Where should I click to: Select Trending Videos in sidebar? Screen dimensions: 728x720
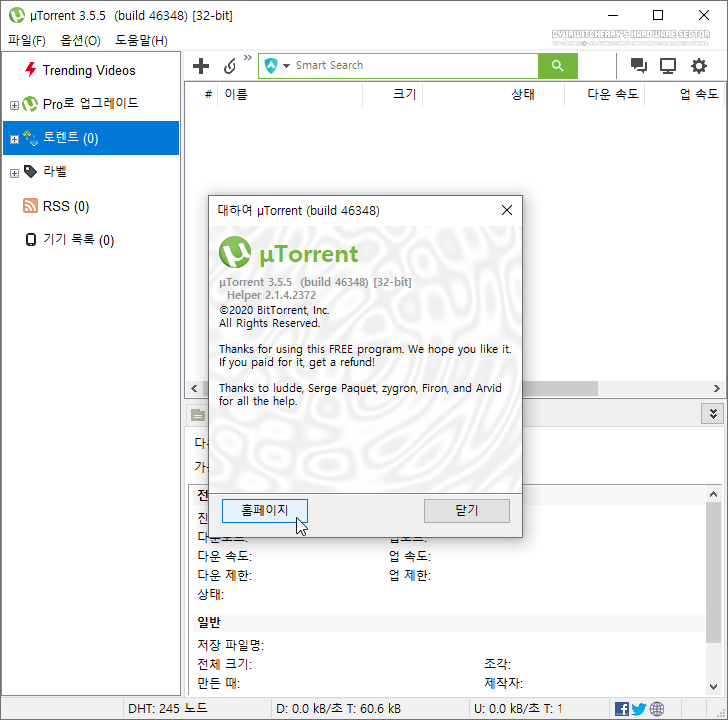89,71
